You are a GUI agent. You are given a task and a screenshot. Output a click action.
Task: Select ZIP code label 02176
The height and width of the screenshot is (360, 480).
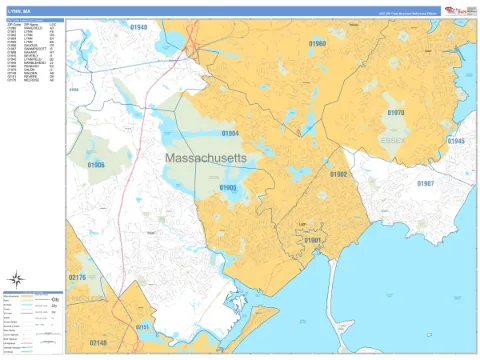[x=77, y=277]
